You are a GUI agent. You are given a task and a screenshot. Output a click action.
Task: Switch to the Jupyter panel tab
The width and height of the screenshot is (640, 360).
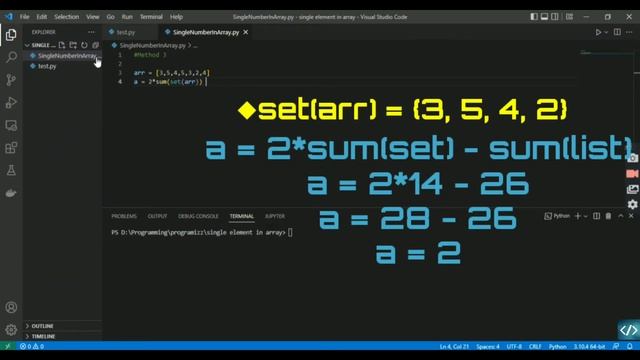[275, 216]
